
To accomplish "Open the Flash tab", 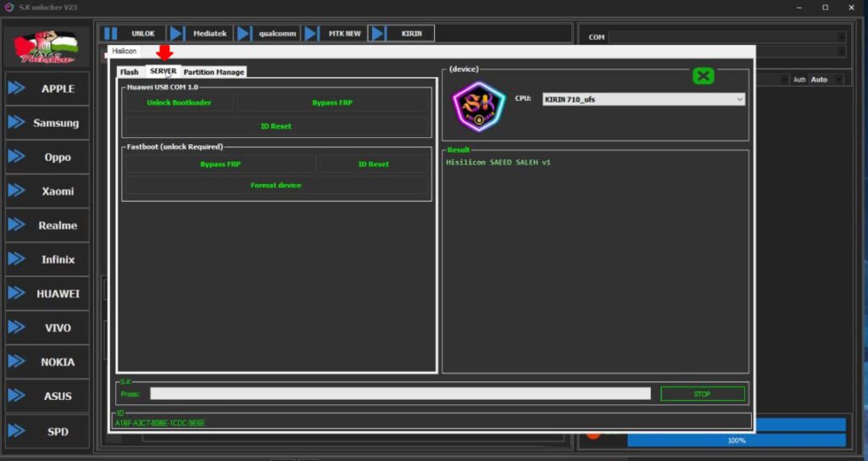I will 130,72.
